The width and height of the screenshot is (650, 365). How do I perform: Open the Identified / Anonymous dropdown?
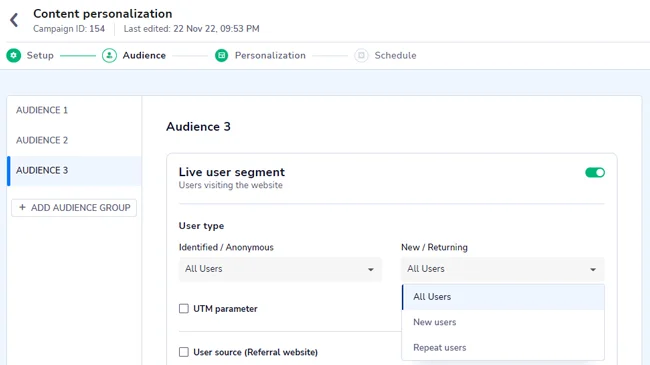click(280, 269)
